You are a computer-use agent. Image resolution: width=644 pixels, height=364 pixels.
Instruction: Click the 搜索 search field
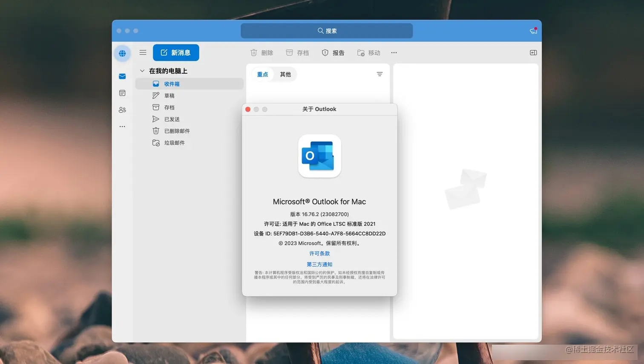click(x=327, y=31)
